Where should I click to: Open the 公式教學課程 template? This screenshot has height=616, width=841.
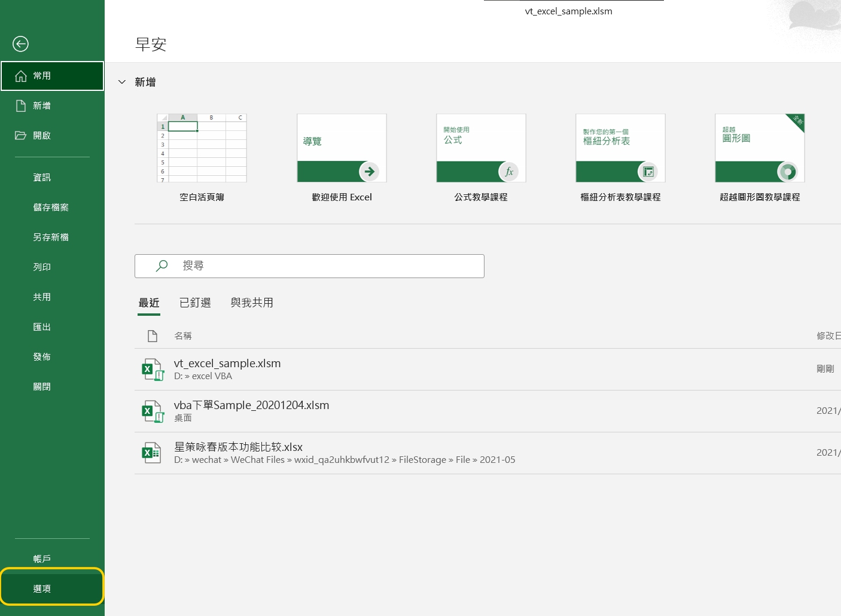pos(481,158)
